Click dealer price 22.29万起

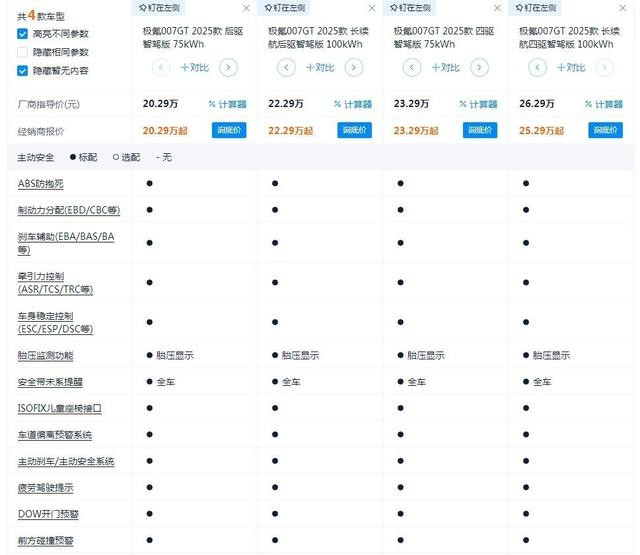tap(291, 131)
